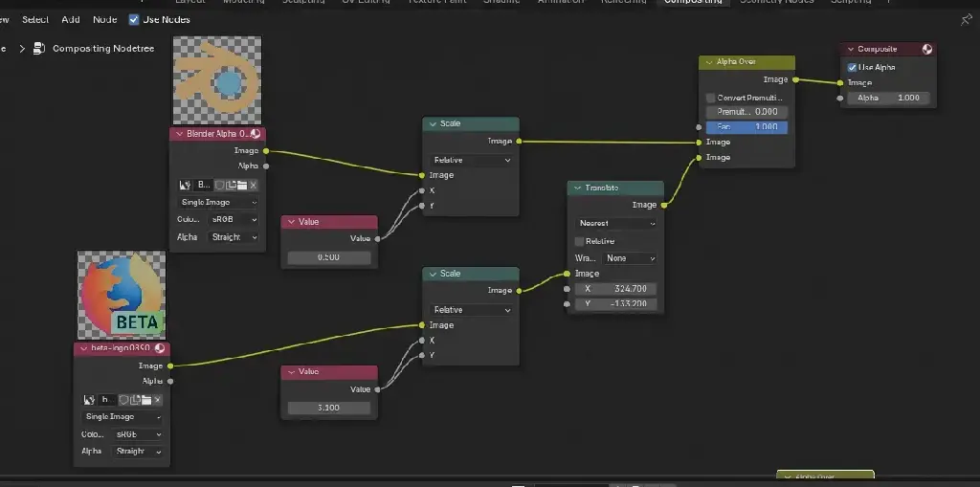Open image folder icon in Blender Alpha node
Screen dimensions: 980x487
coord(242,185)
